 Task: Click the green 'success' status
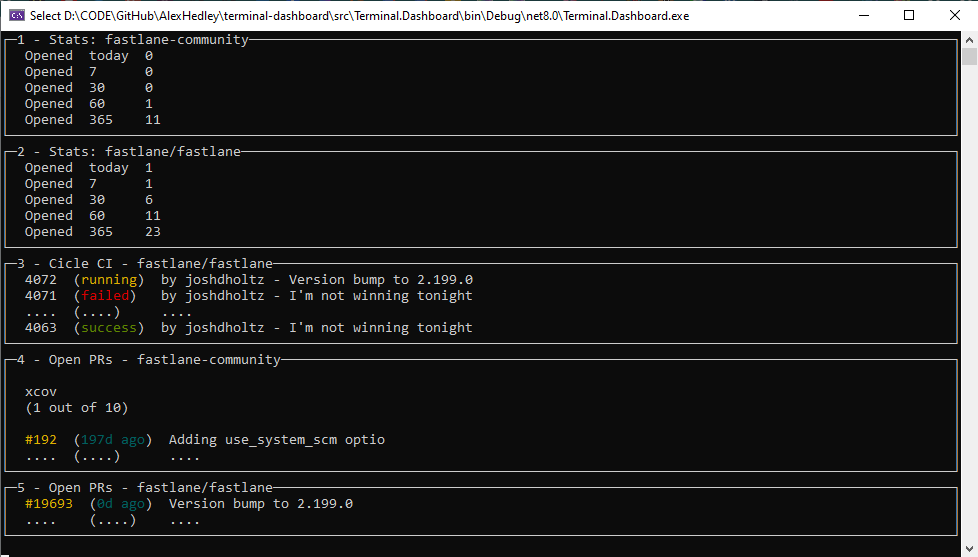pos(109,327)
